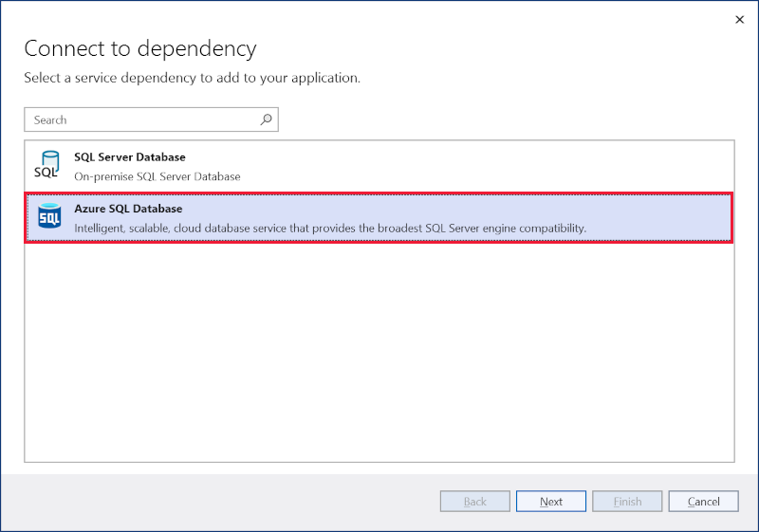The width and height of the screenshot is (759, 532).
Task: Click the word compatibility in the Azure description
Action: point(552,228)
